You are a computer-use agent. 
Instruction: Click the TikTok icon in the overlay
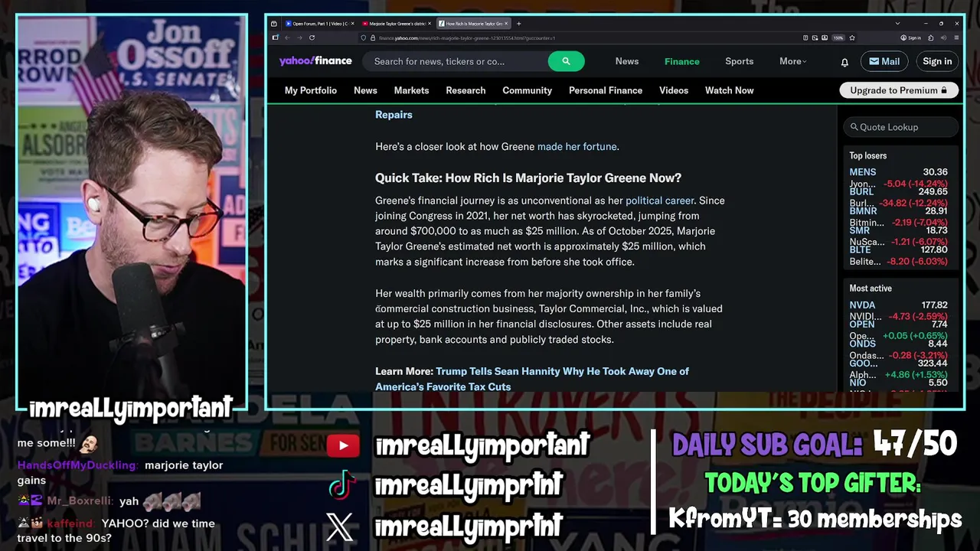click(x=341, y=485)
